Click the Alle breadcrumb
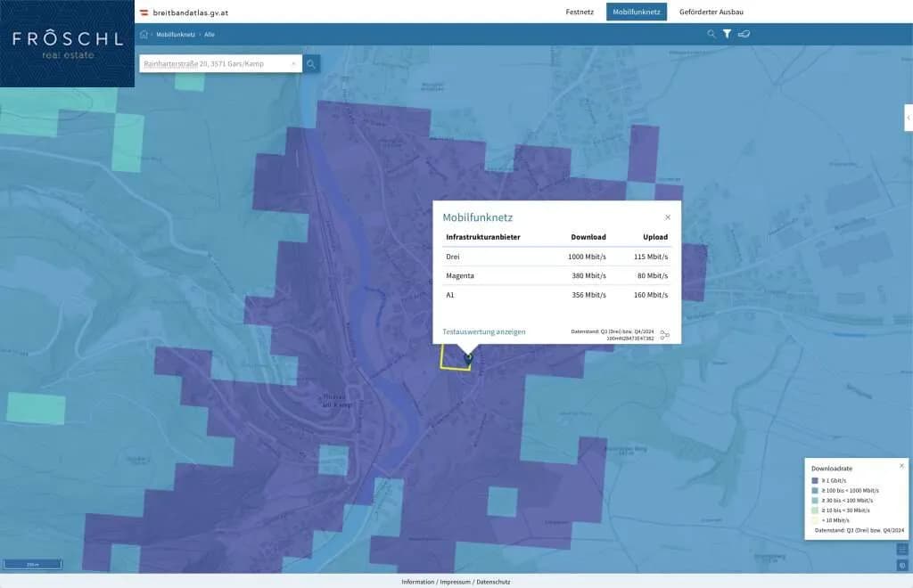 click(209, 35)
